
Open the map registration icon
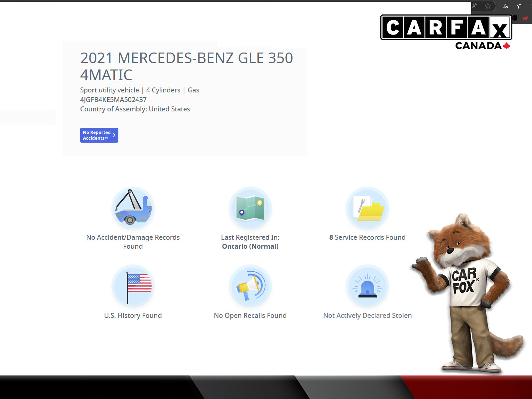point(250,208)
